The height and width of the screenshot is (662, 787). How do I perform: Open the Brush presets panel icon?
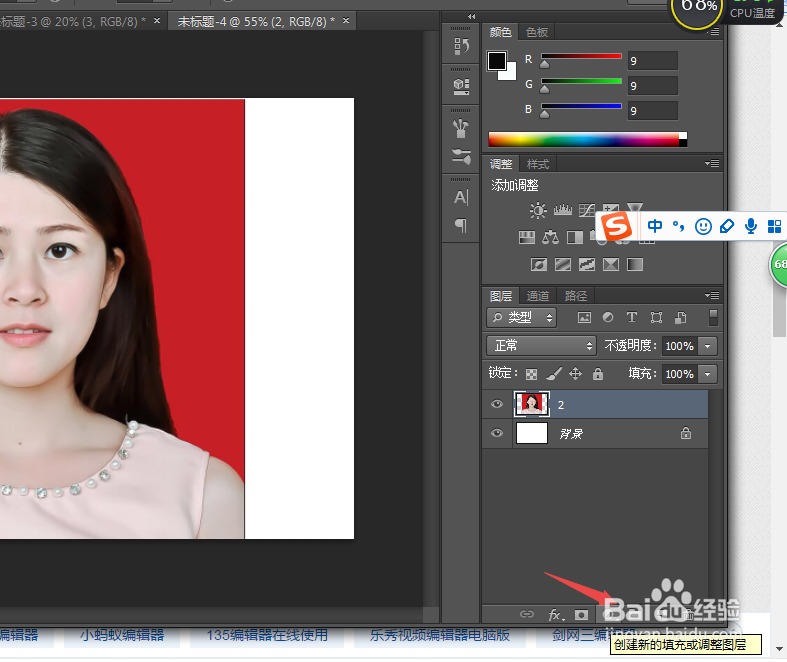(x=461, y=128)
